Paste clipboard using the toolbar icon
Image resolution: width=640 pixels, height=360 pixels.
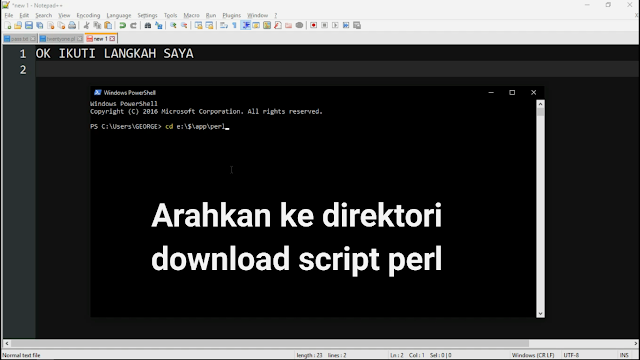click(108, 25)
